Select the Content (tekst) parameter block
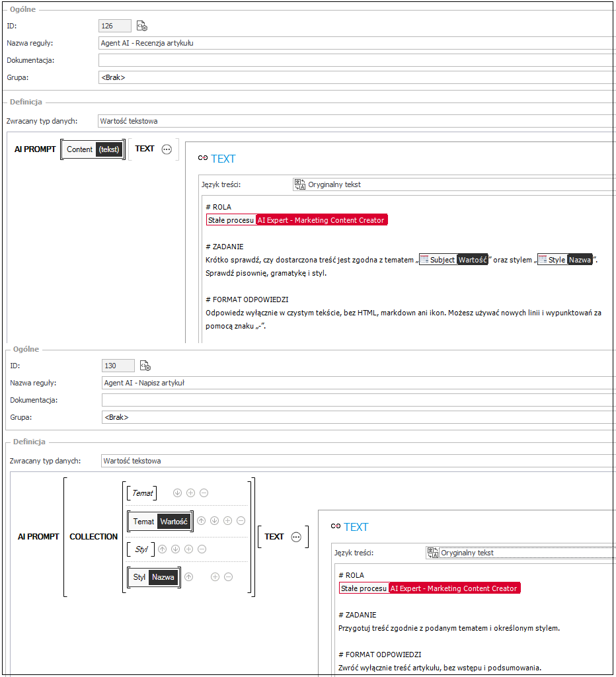The height and width of the screenshot is (677, 616). point(93,149)
